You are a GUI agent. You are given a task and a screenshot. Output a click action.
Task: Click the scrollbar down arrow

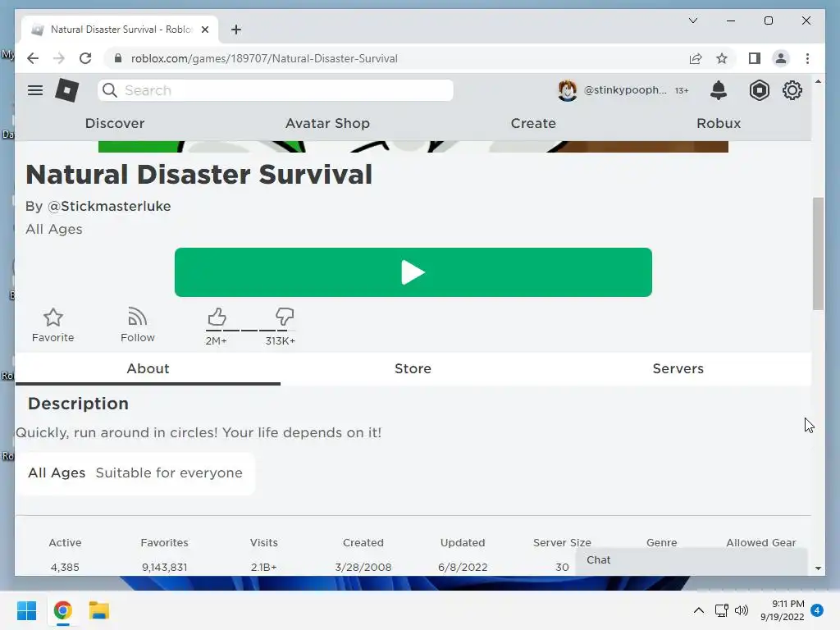[x=818, y=568]
